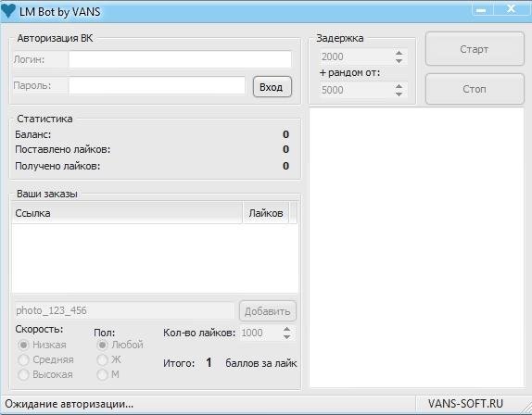
Task: Choose the Ж gender option
Action: (x=102, y=359)
